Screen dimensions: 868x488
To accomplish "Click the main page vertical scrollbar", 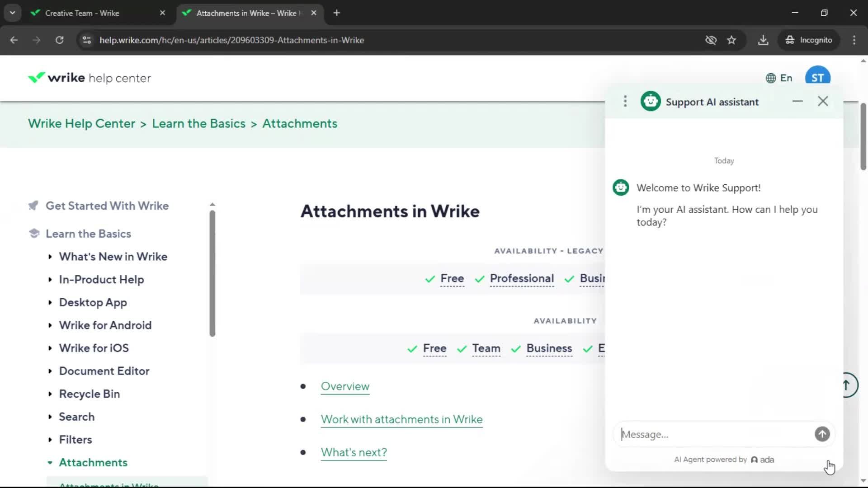I will (863, 136).
